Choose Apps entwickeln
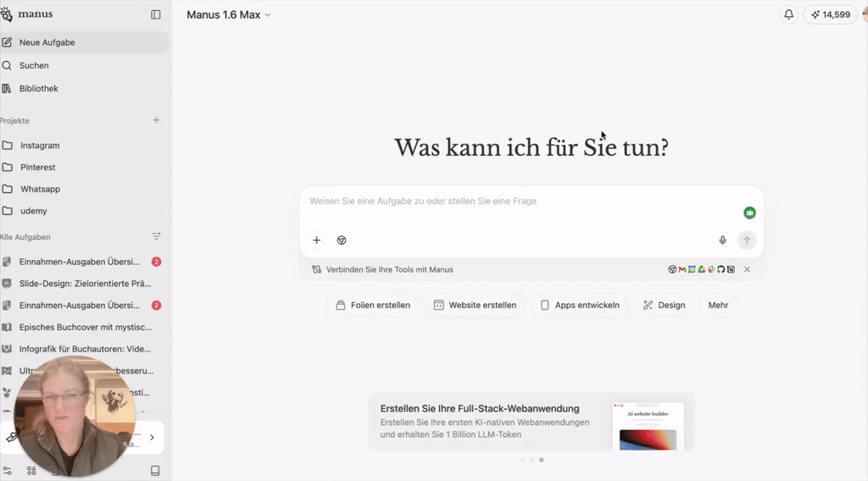 pos(580,305)
